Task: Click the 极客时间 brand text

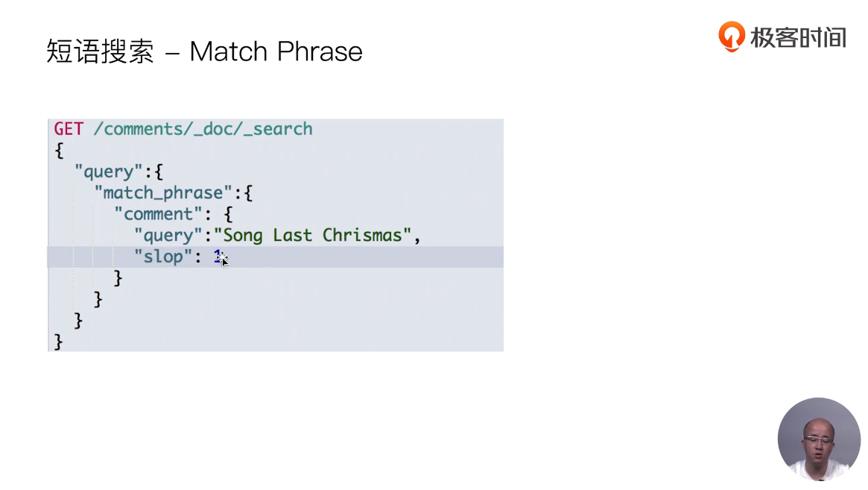Action: [x=798, y=37]
